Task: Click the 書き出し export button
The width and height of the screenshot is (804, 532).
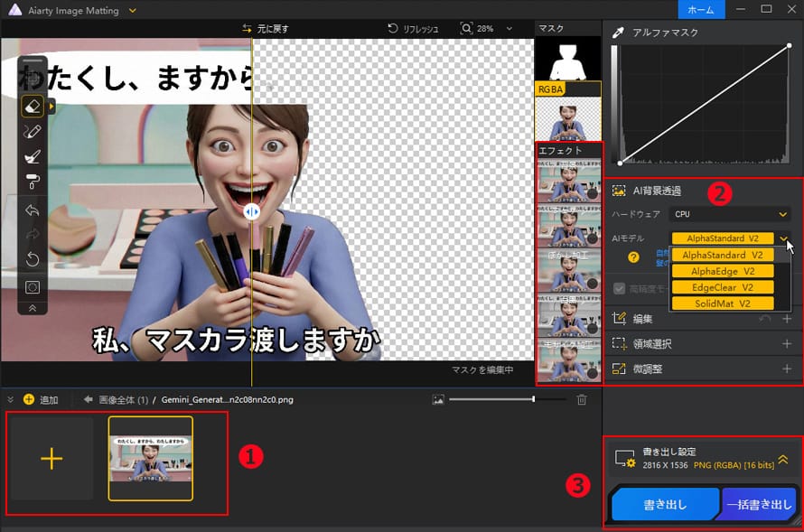Action: (664, 505)
